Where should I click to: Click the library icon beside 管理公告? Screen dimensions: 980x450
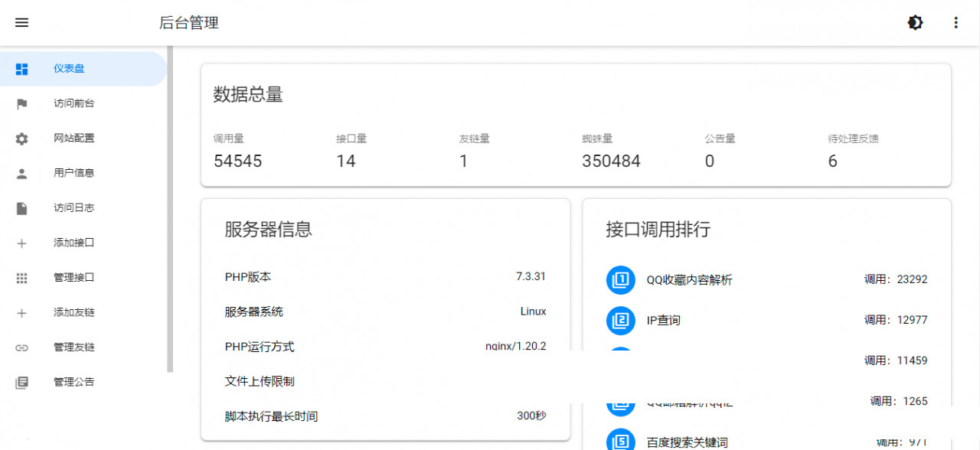[x=21, y=383]
